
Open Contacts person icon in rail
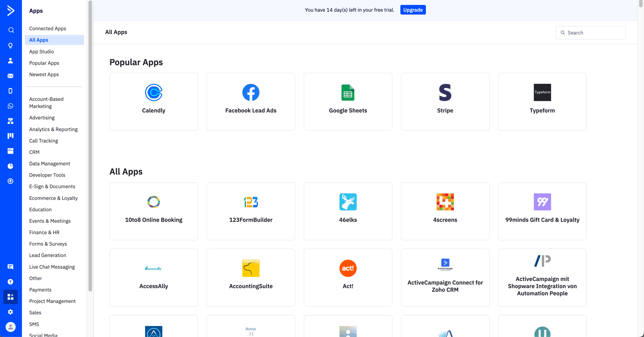coord(11,61)
